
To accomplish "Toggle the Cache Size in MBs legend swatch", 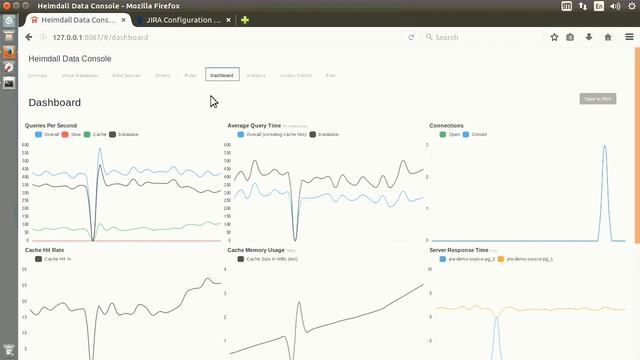I will coord(241,259).
